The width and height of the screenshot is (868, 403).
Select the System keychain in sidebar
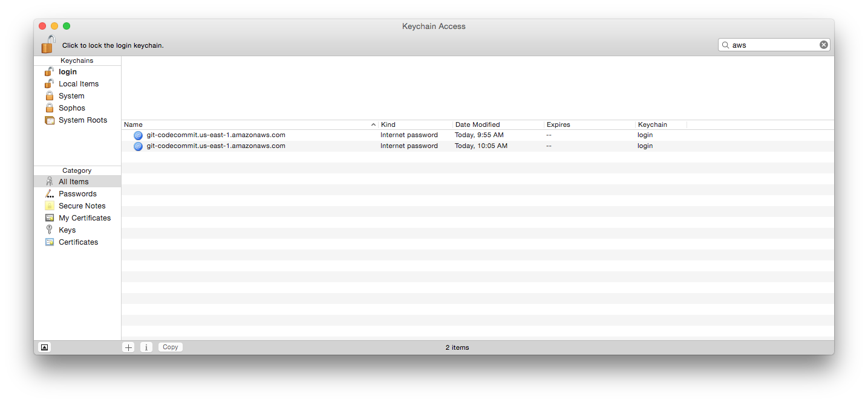click(x=71, y=96)
